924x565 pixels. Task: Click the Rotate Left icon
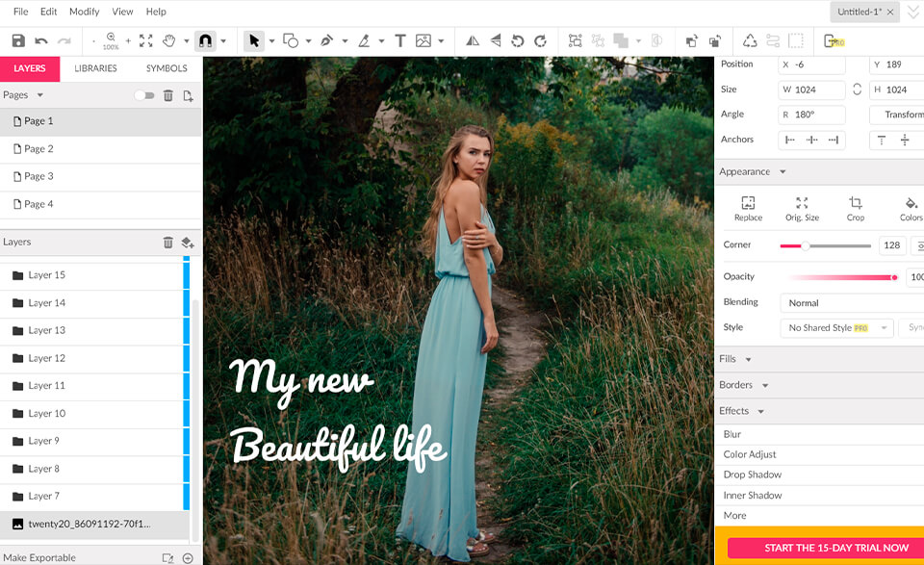[x=516, y=40]
